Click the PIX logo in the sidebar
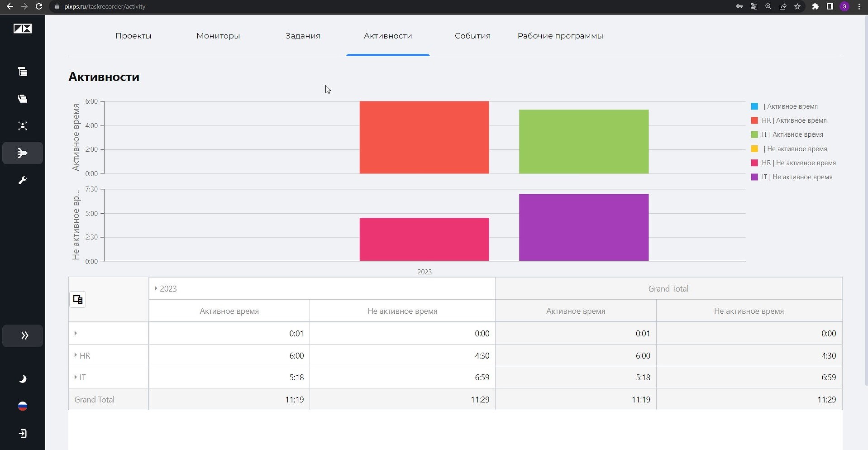Viewport: 868px width, 450px height. [23, 29]
